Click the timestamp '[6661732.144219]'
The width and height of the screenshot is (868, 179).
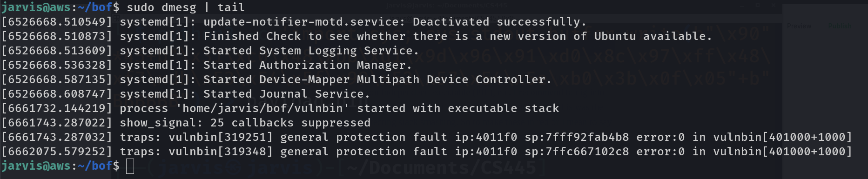pos(57,108)
